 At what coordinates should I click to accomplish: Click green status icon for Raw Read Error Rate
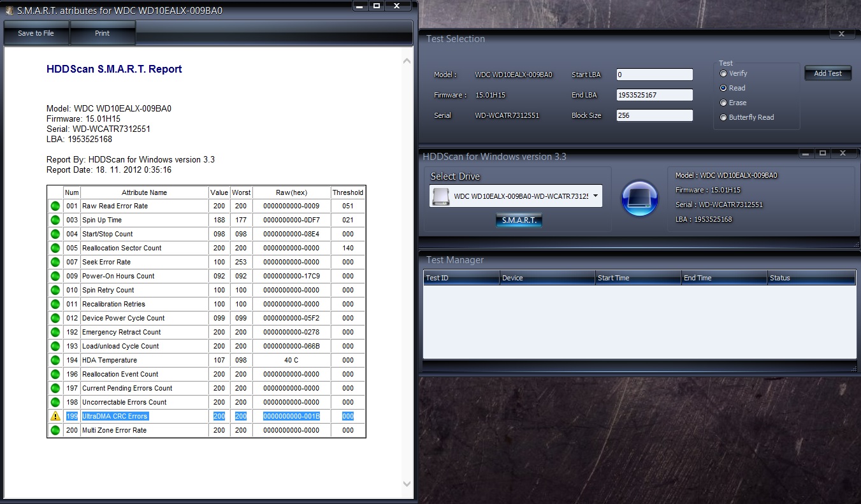[x=55, y=206]
